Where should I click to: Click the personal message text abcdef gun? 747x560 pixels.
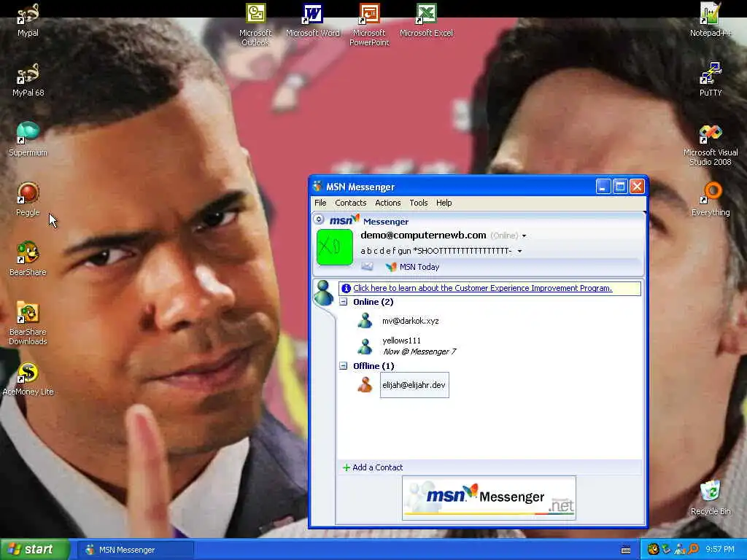pos(436,251)
